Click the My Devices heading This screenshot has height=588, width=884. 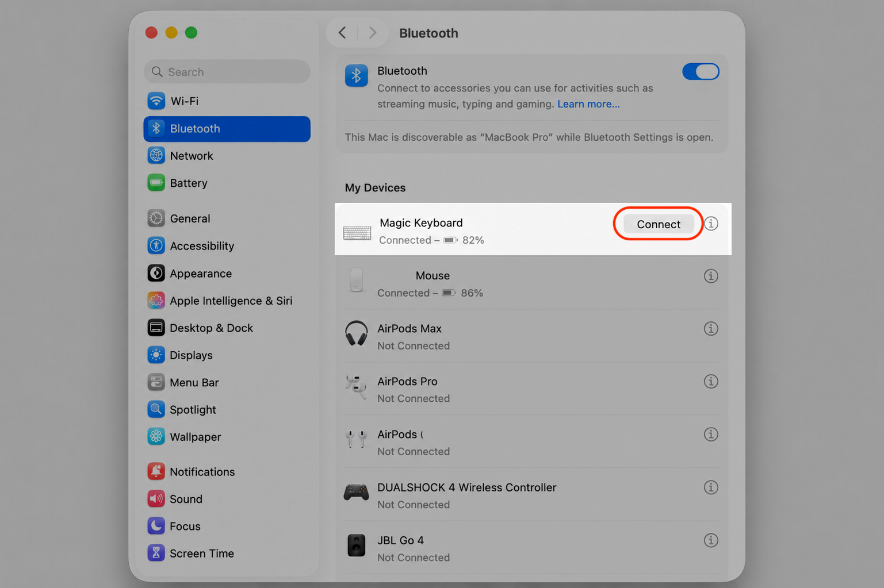[x=375, y=188]
